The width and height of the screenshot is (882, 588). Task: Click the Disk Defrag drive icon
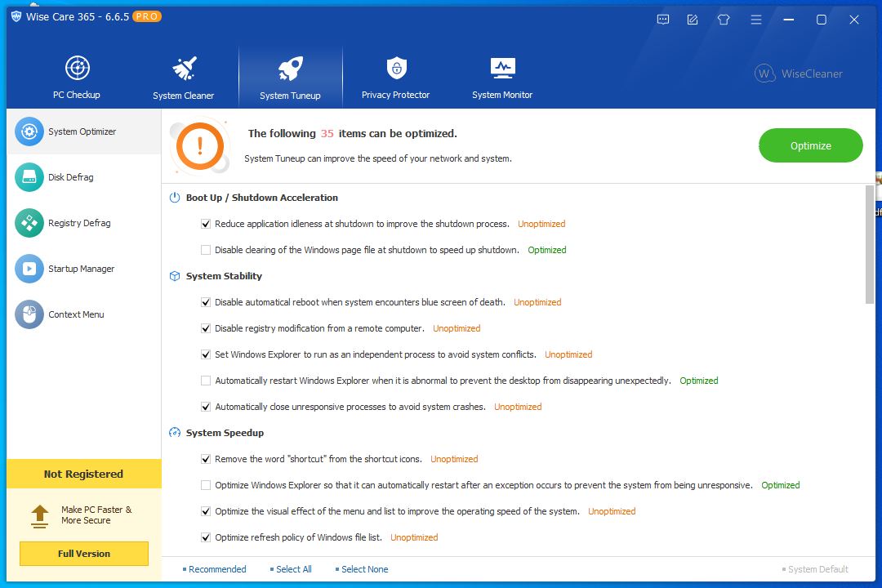(x=29, y=177)
